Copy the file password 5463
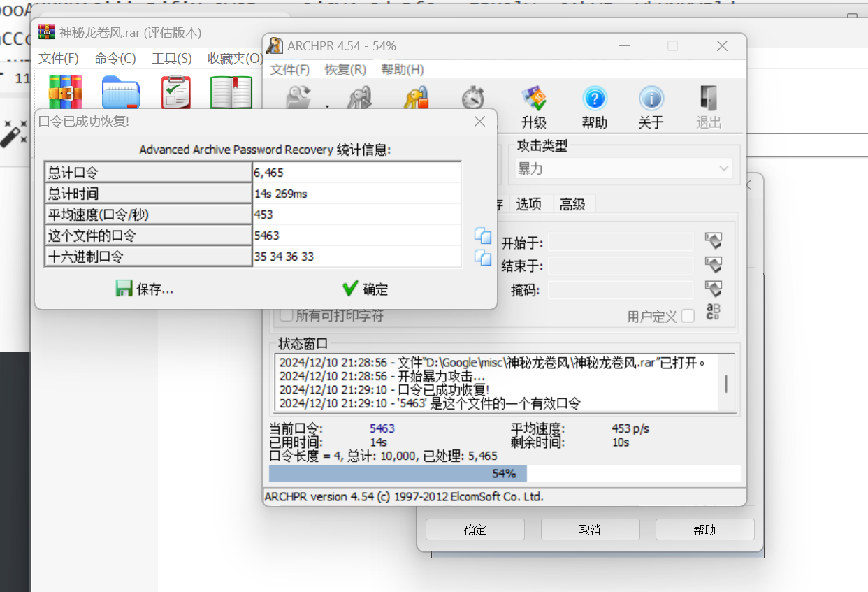This screenshot has height=592, width=868. pos(483,236)
